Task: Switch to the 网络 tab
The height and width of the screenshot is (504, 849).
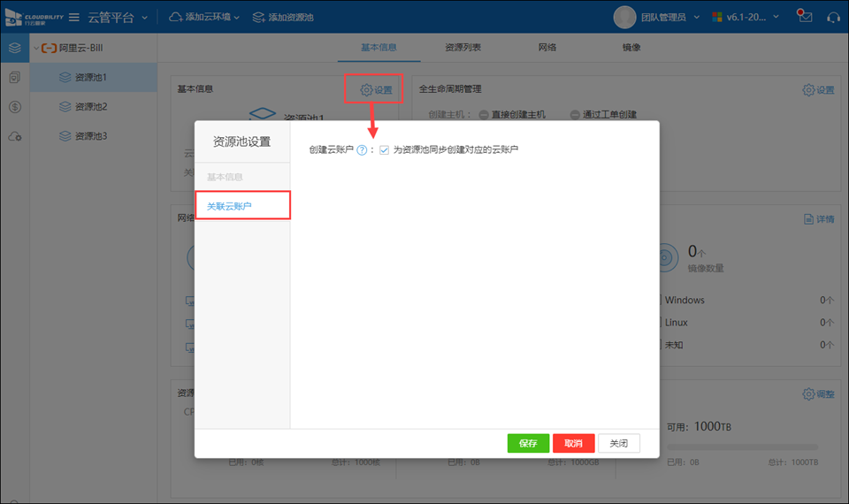Action: [x=547, y=48]
